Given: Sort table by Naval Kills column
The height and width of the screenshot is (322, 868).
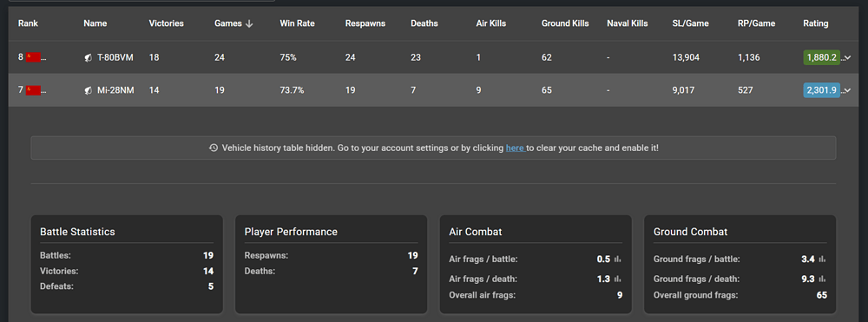Looking at the screenshot, I should 628,23.
